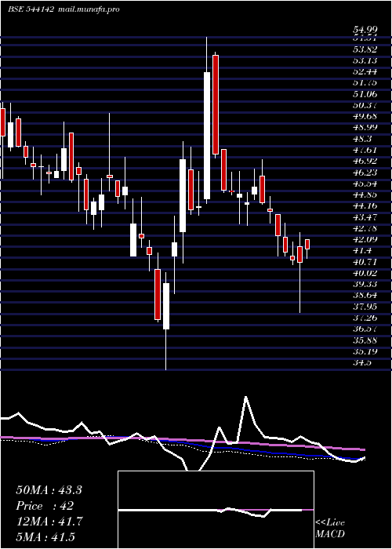The image size is (392, 549).
Task: Click the tallest red candlestick beside the peak
Action: 216,104
